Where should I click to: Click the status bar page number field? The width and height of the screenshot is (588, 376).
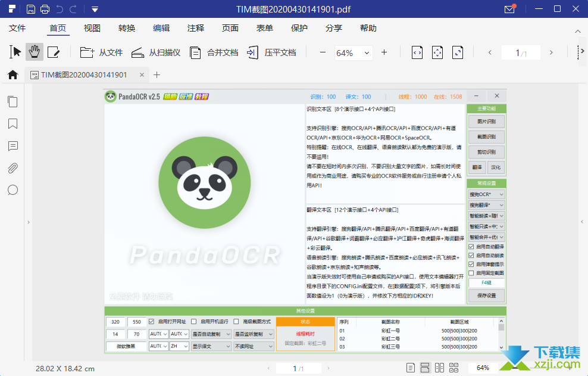[x=299, y=368]
